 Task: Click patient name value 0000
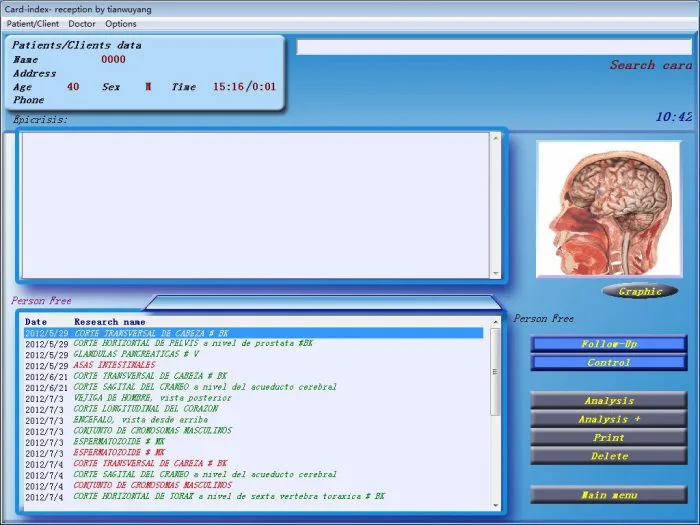[113, 59]
